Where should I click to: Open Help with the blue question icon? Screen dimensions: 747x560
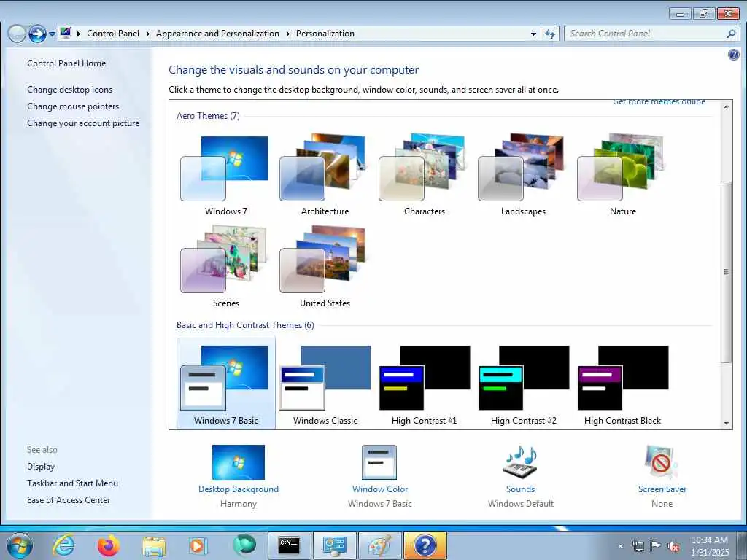(x=734, y=55)
